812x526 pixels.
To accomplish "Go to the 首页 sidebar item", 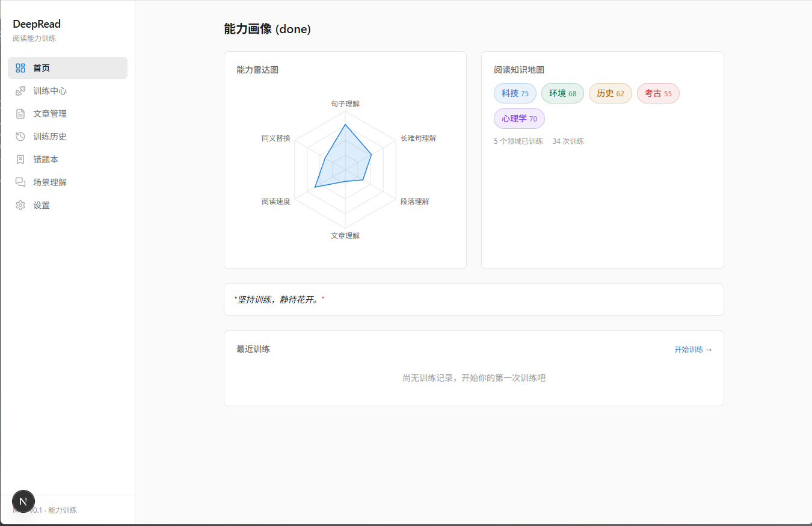I will tap(67, 68).
